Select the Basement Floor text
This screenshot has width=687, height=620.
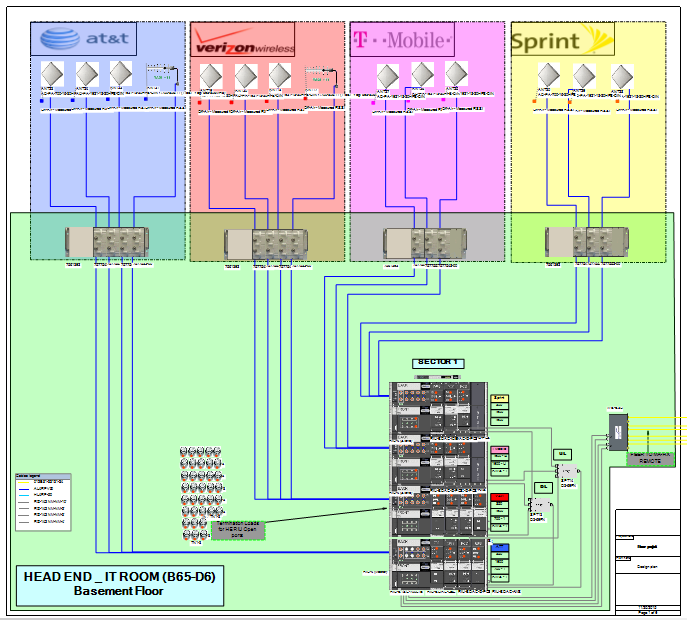(119, 591)
